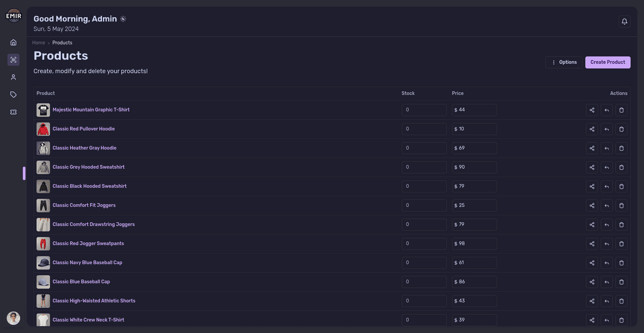
Task: Delete the Classic White Crew Neck T-Shirt
Action: [621, 320]
